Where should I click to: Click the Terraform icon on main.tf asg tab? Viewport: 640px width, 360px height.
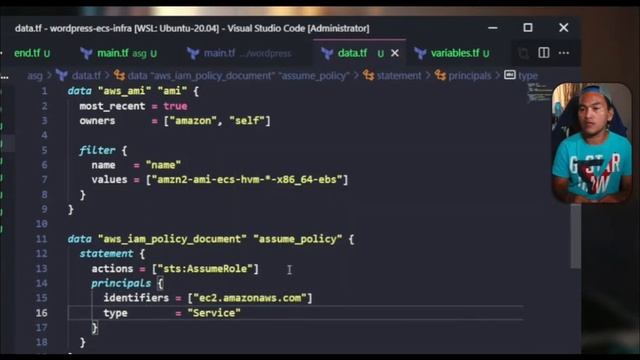(86, 53)
